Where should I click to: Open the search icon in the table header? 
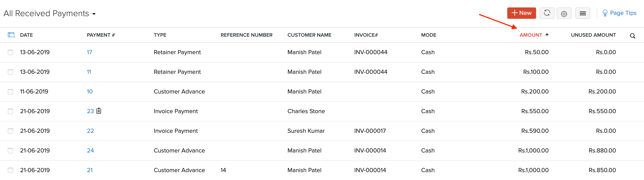[633, 36]
